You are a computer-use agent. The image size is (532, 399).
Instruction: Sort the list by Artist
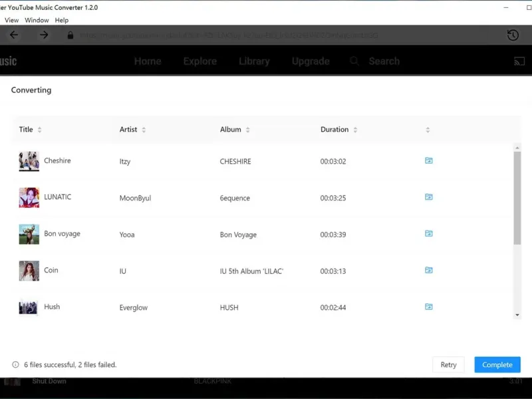(144, 130)
